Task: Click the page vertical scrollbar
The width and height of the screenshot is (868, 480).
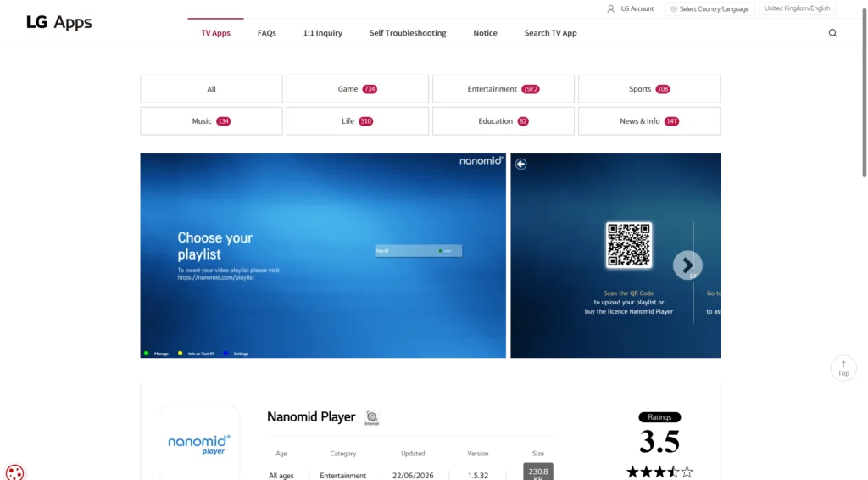Action: click(864, 93)
